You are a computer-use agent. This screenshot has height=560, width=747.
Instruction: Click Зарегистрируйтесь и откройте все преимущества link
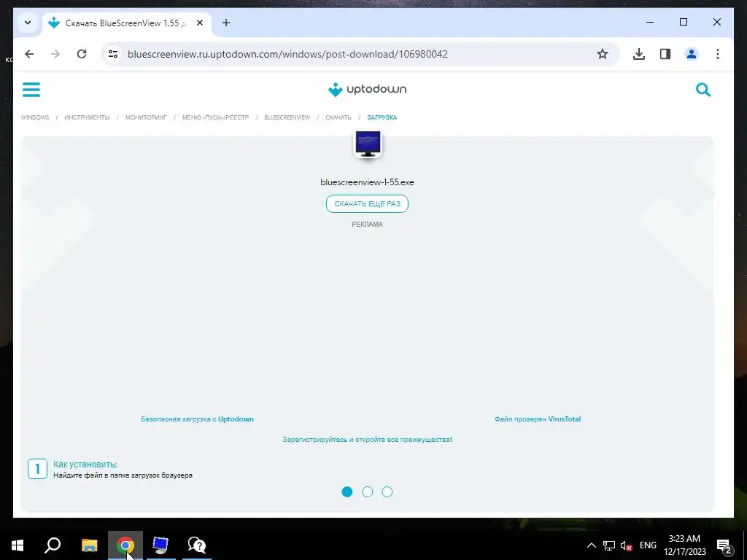(x=367, y=440)
